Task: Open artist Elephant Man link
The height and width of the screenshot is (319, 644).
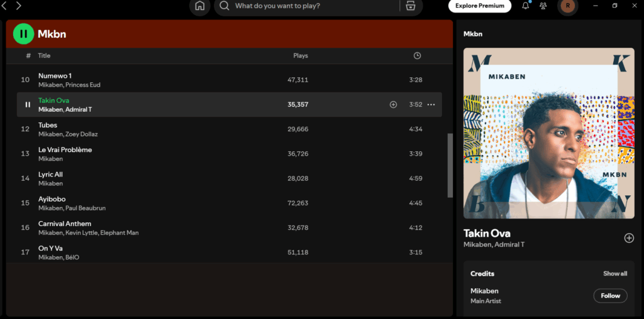Action: (119, 232)
